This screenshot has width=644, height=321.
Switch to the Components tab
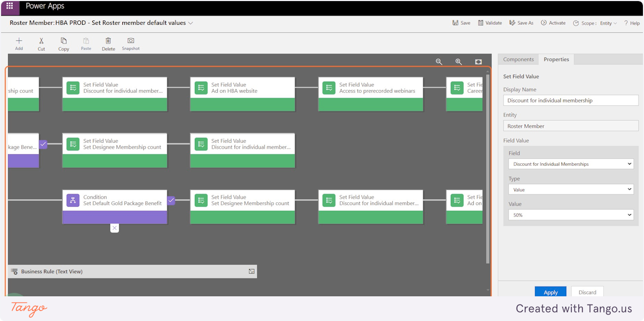518,60
